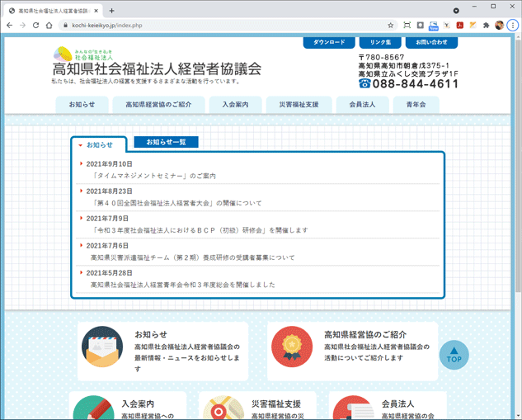This screenshot has width=522, height=420.
Task: Open お知らせ一覧 button
Action: 166,142
